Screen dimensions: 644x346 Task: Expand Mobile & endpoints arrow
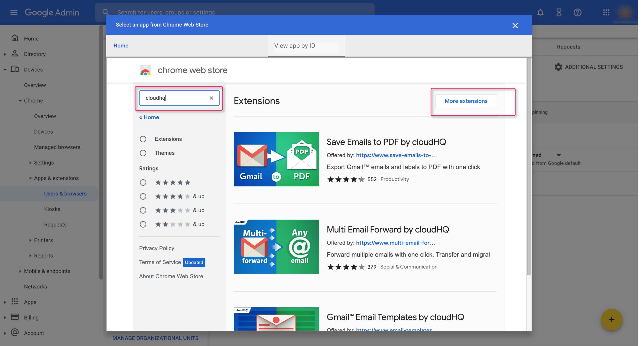click(20, 271)
